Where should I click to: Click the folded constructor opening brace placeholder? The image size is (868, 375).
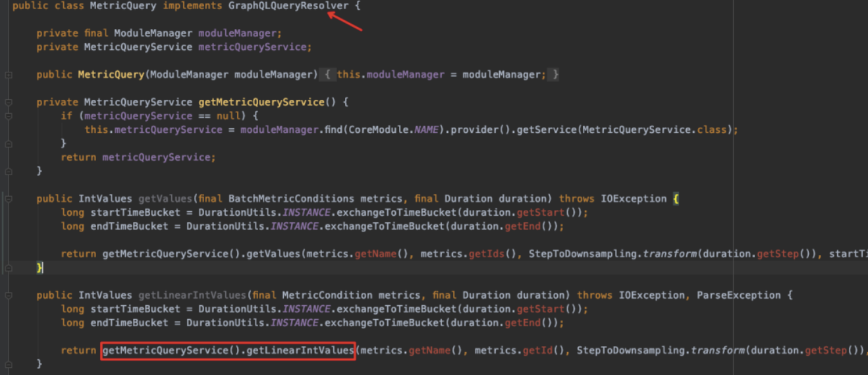327,75
